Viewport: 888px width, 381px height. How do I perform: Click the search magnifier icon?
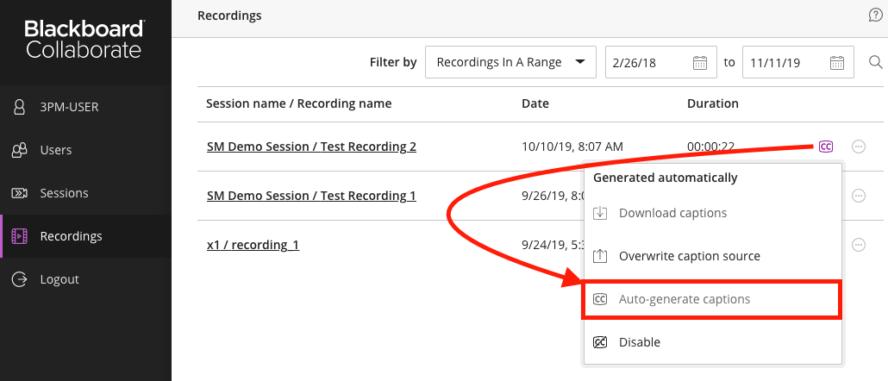pyautogui.click(x=876, y=62)
